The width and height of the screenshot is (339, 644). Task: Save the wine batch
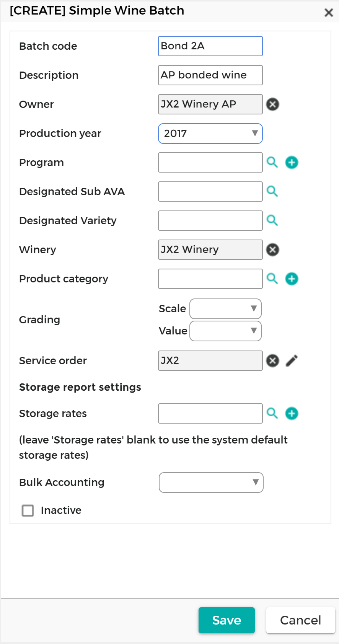(227, 620)
